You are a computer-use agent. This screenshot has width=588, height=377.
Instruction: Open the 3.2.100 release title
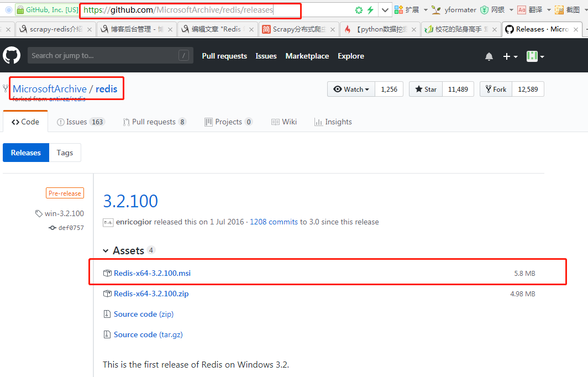pyautogui.click(x=130, y=201)
